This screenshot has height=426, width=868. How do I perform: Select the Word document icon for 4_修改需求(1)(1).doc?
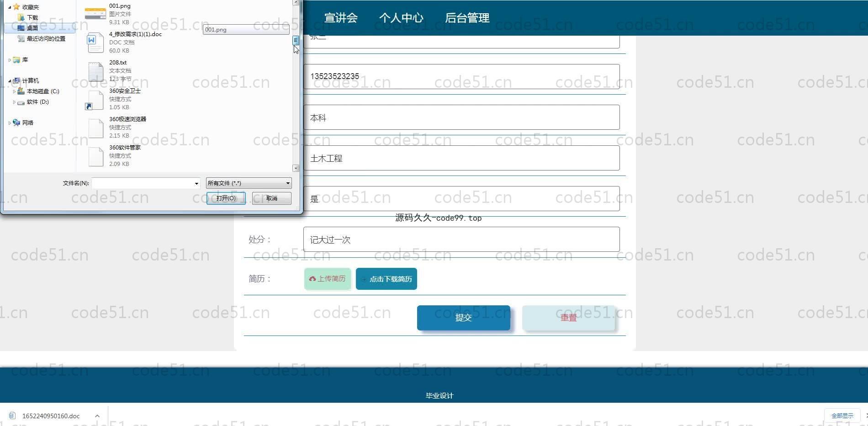95,43
